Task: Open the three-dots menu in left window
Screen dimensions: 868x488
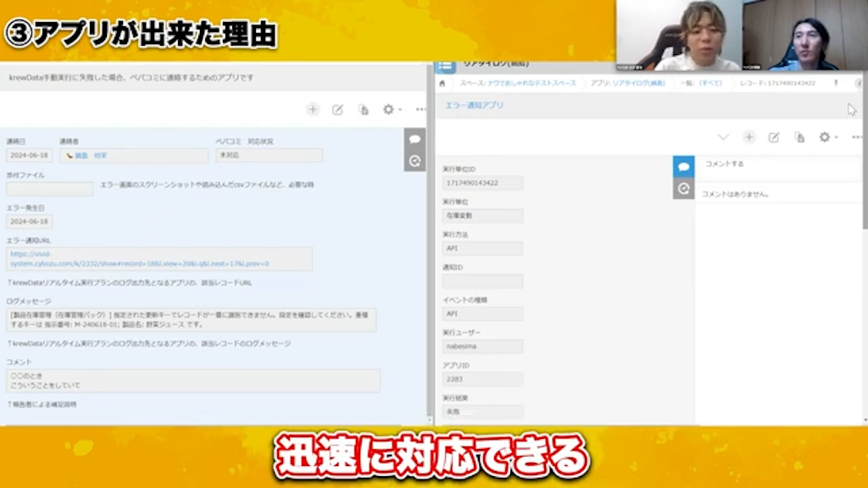Action: [420, 109]
